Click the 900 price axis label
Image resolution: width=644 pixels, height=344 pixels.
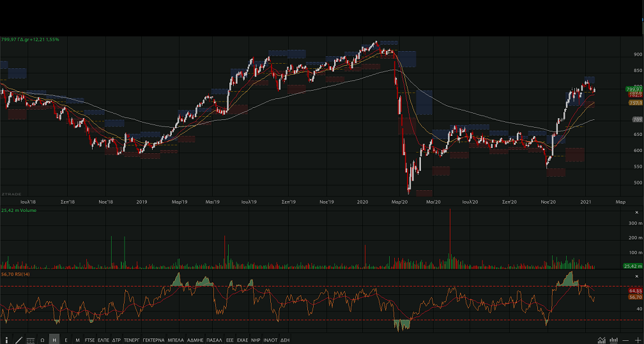[638, 55]
